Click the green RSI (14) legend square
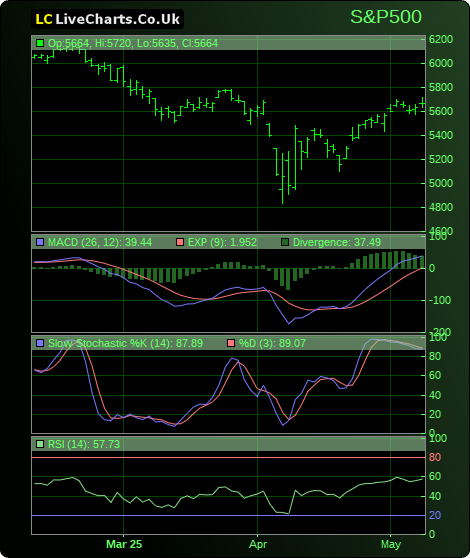 40,444
